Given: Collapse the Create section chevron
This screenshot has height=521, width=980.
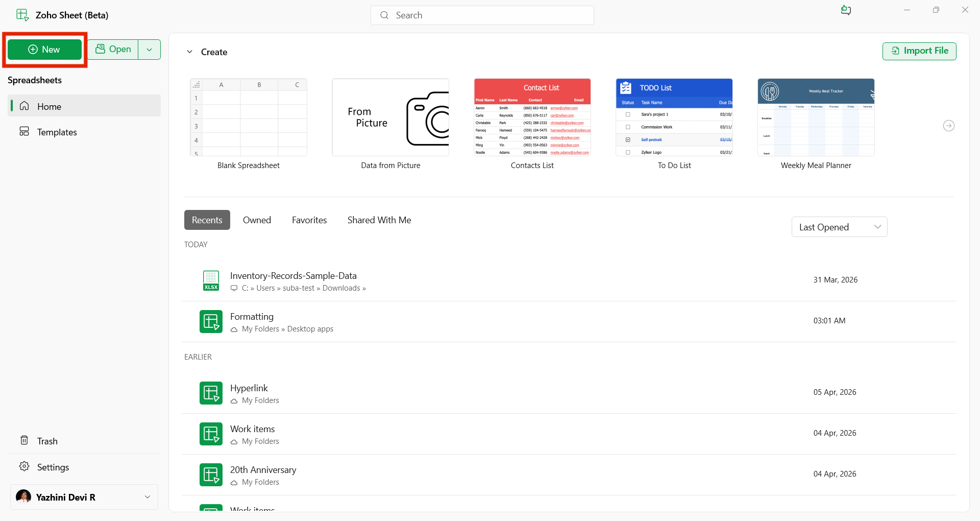Looking at the screenshot, I should pyautogui.click(x=189, y=52).
